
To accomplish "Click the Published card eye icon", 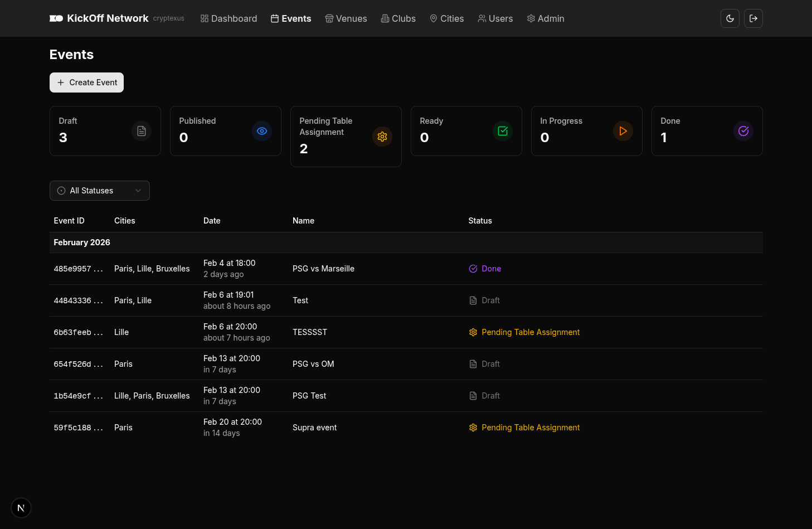I will tap(262, 131).
